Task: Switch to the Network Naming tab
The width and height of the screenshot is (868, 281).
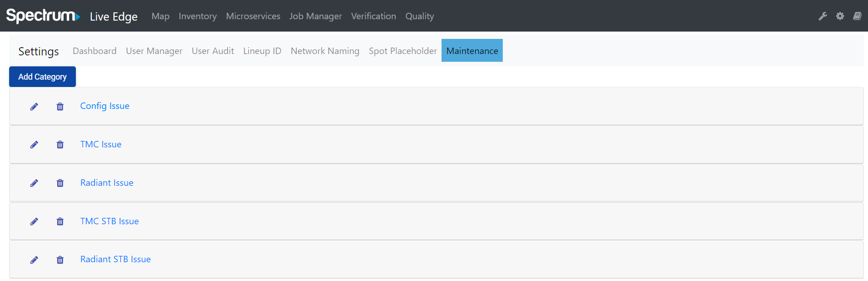Action: coord(325,51)
